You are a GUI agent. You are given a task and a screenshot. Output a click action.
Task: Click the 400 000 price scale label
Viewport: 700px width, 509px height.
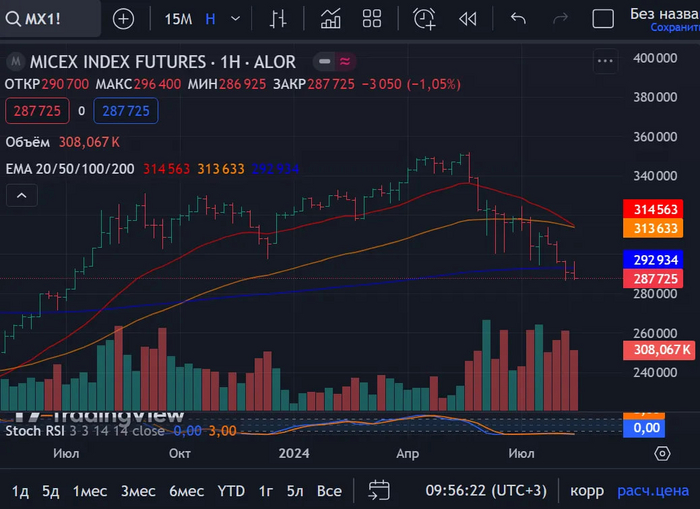coord(655,58)
